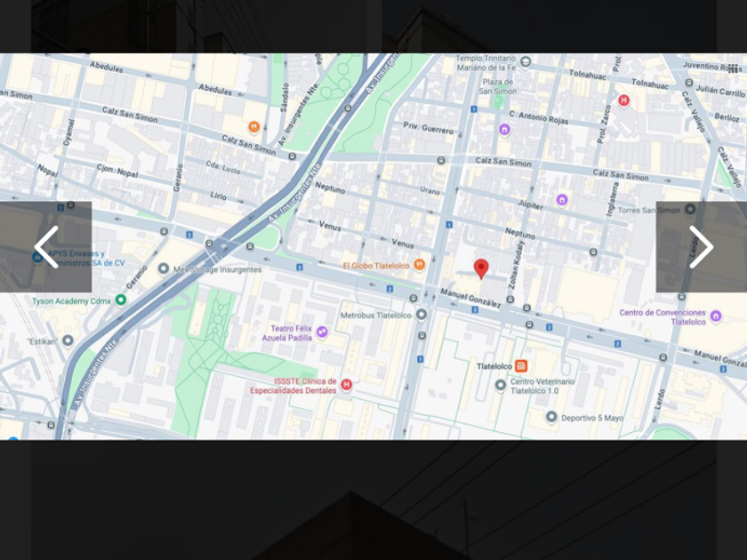Select the Sándalo street label
The width and height of the screenshot is (747, 560).
(x=285, y=98)
